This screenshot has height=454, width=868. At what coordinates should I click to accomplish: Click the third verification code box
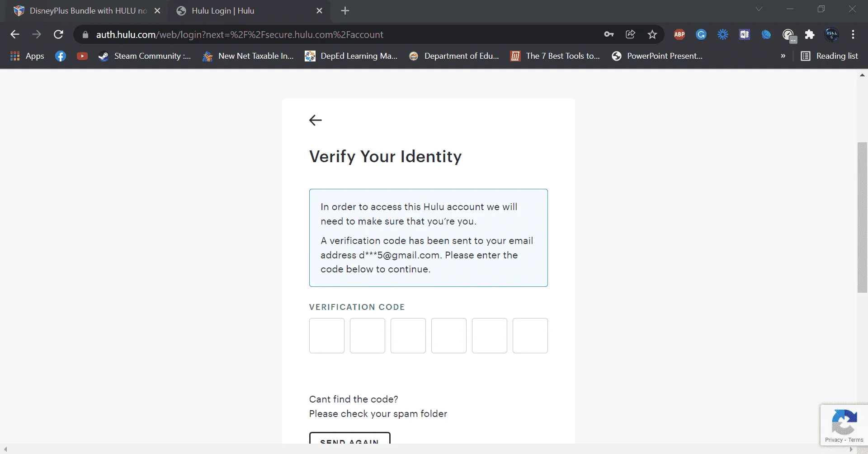pyautogui.click(x=408, y=336)
